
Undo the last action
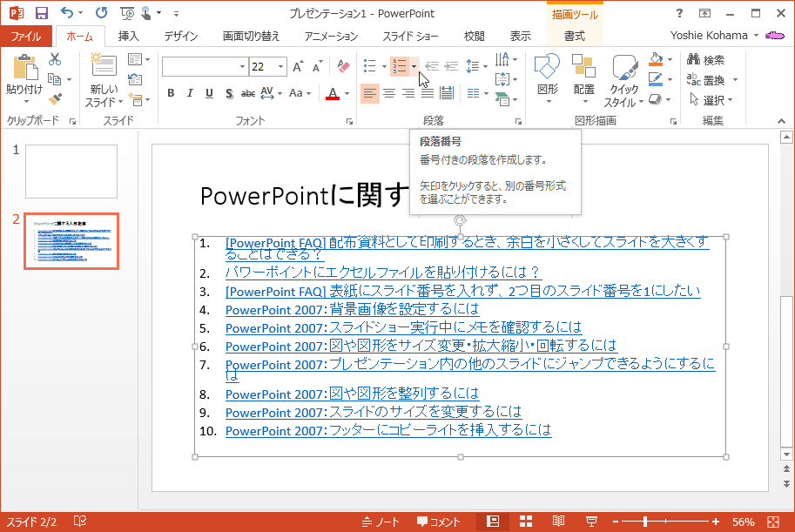(x=67, y=13)
